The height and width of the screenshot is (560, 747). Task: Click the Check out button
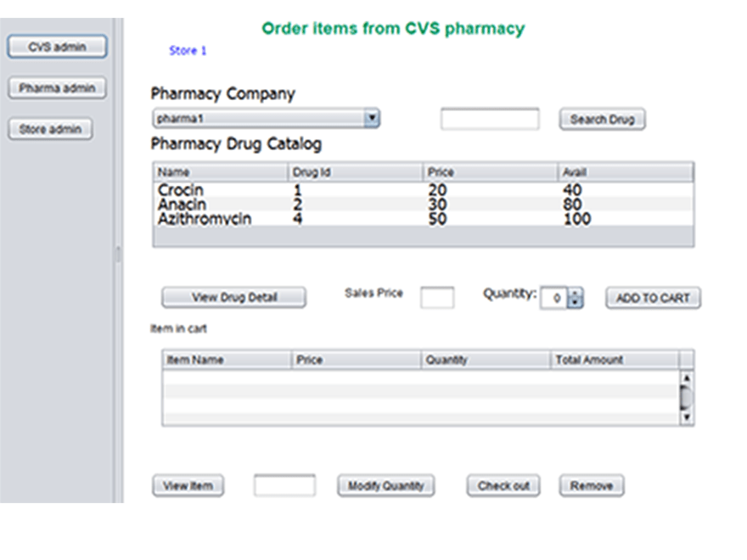point(503,485)
